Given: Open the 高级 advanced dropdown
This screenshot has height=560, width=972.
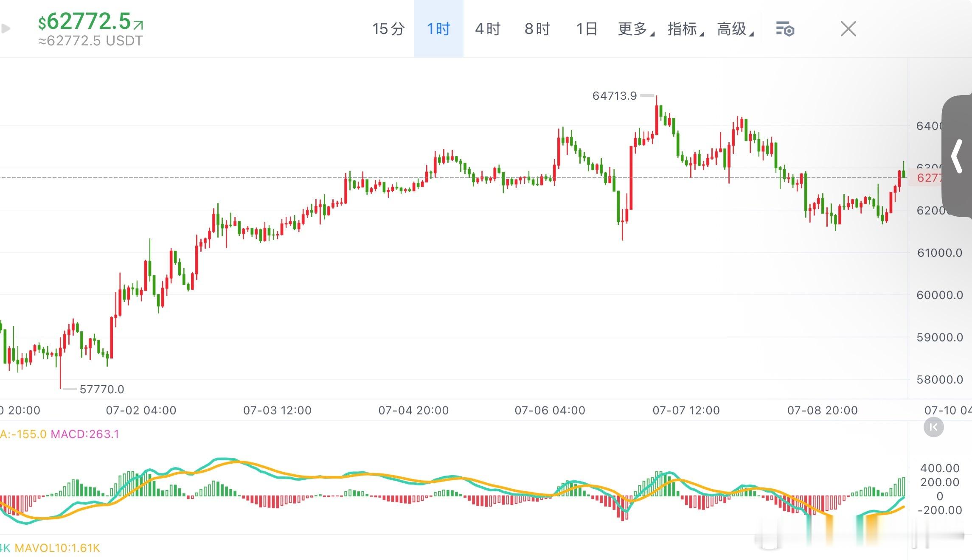Looking at the screenshot, I should (x=735, y=29).
